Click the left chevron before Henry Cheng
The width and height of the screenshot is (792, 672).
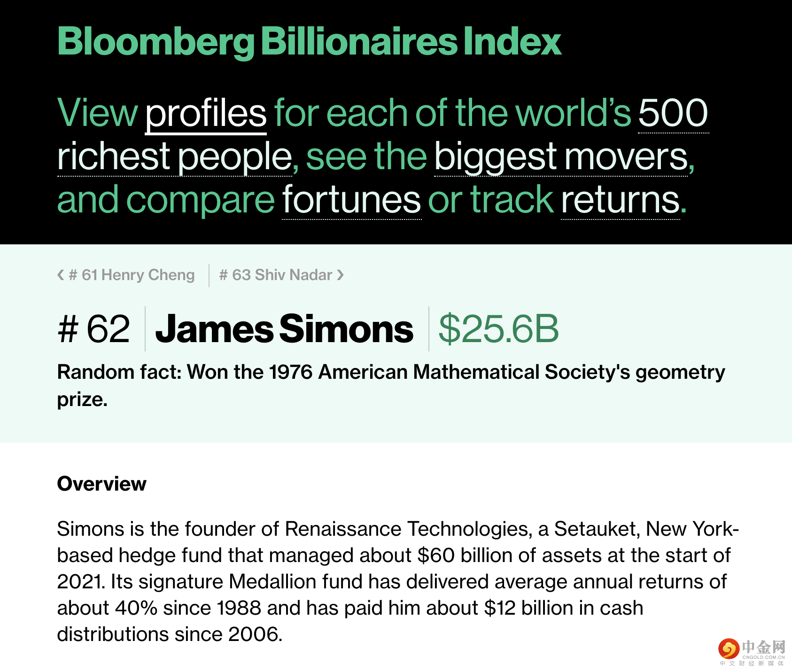(61, 275)
